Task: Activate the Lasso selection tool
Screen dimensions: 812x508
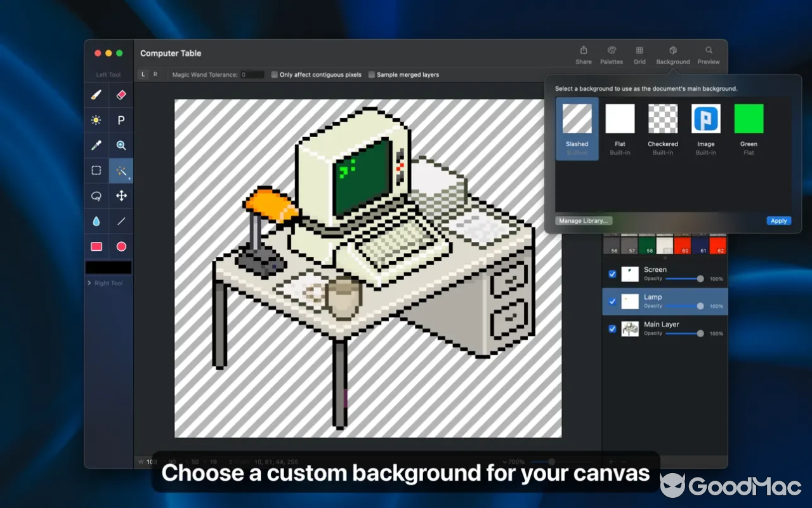Action: tap(96, 196)
